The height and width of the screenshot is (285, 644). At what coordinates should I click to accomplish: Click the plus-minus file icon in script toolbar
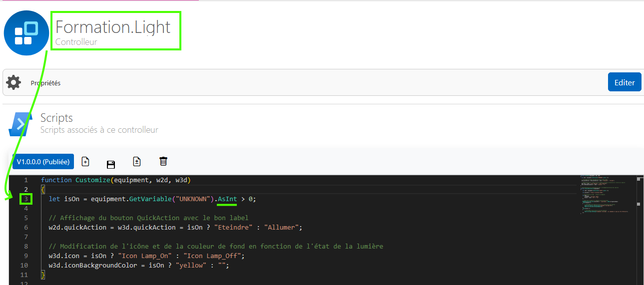137,161
